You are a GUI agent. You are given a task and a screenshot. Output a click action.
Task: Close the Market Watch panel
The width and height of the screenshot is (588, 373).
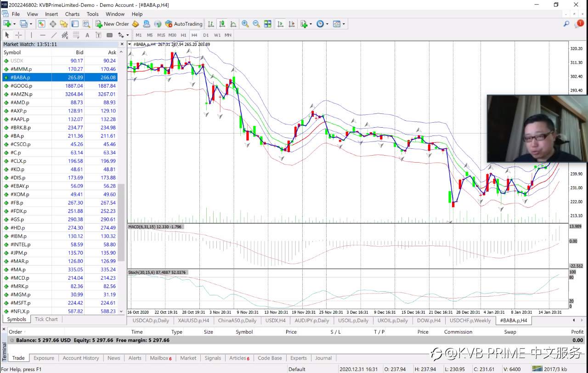[x=122, y=44]
